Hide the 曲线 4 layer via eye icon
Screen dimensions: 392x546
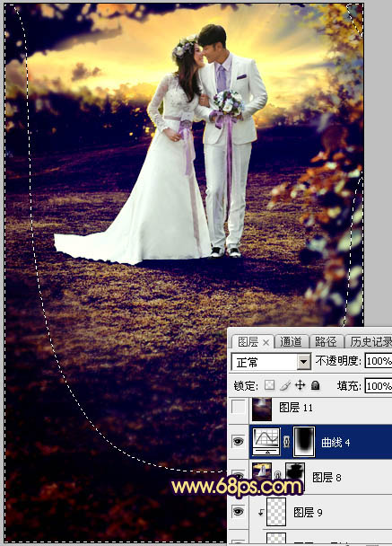coord(239,442)
